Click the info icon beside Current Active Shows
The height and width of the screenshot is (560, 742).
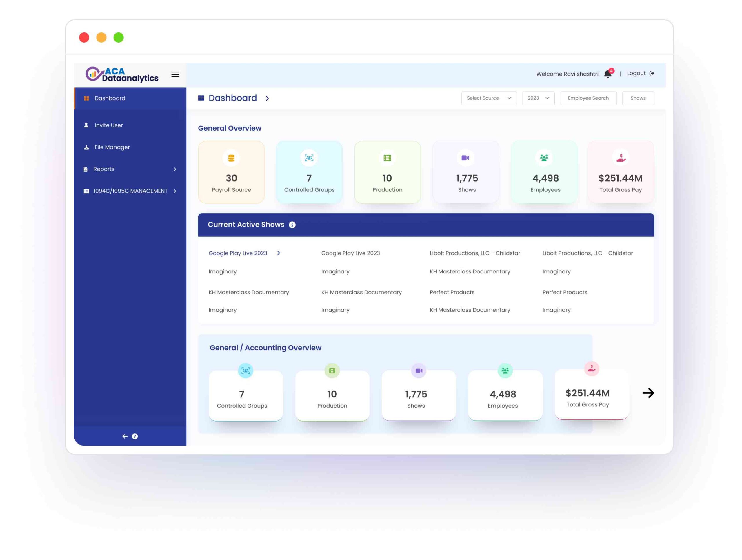pos(292,225)
